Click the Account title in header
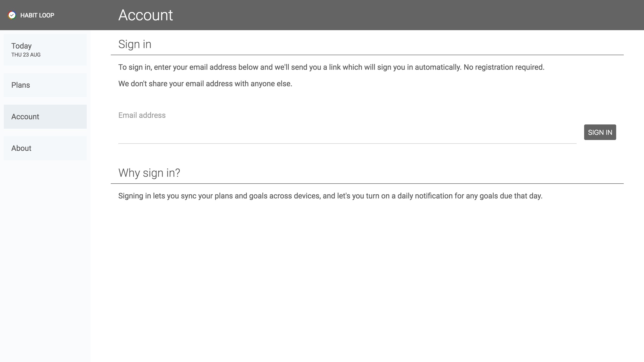The image size is (644, 362). tap(145, 15)
